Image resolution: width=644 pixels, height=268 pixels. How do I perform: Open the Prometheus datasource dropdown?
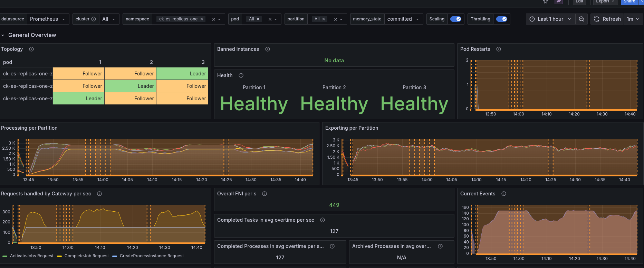pyautogui.click(x=48, y=19)
